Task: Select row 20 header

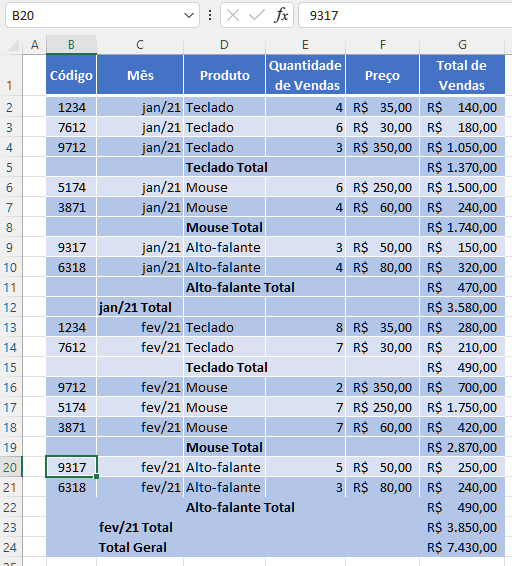Action: click(10, 467)
